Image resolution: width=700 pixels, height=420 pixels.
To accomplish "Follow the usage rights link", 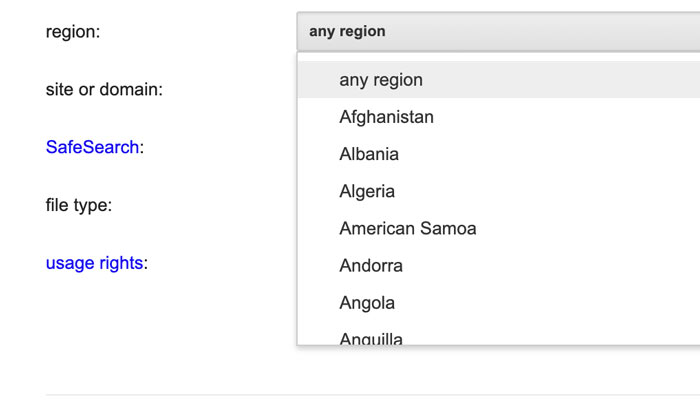I will coord(94,263).
